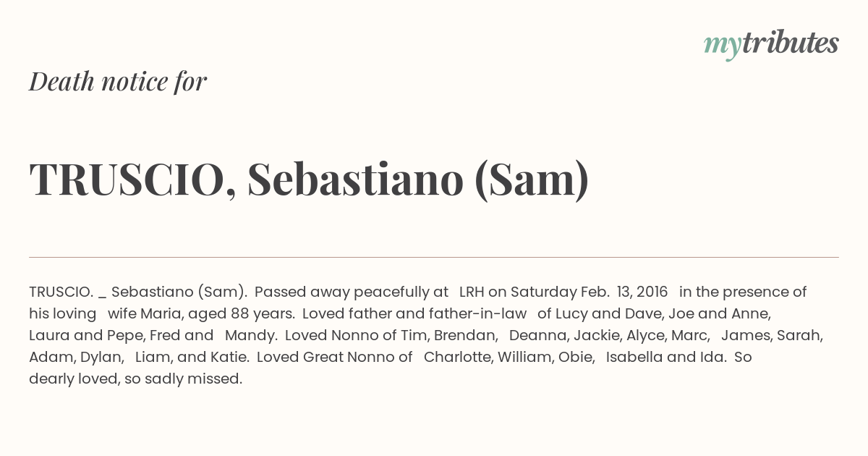Click the mytributes logo
868x456 pixels.
coord(771,44)
